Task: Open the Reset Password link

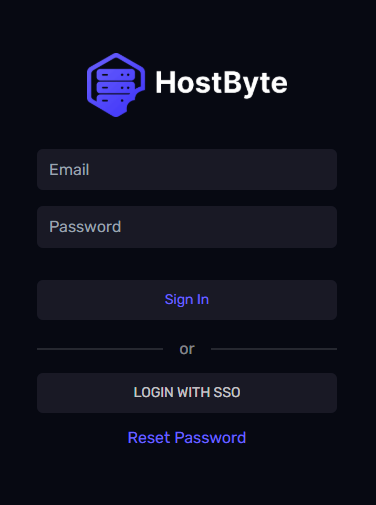Action: [187, 438]
